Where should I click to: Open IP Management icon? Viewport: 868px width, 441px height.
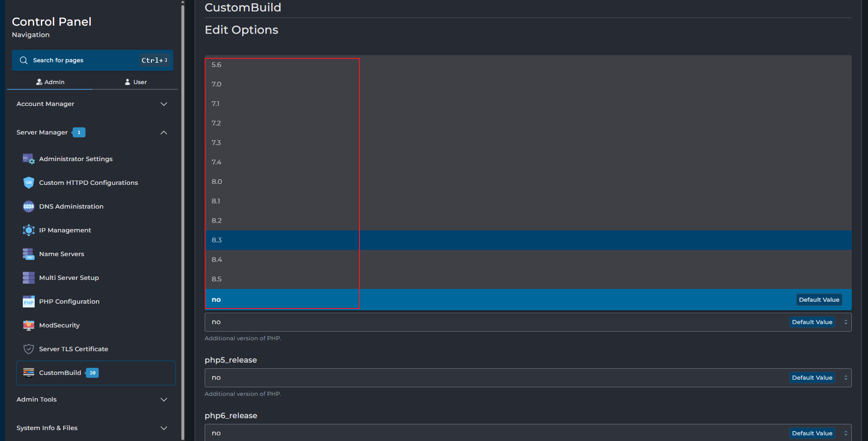point(28,230)
